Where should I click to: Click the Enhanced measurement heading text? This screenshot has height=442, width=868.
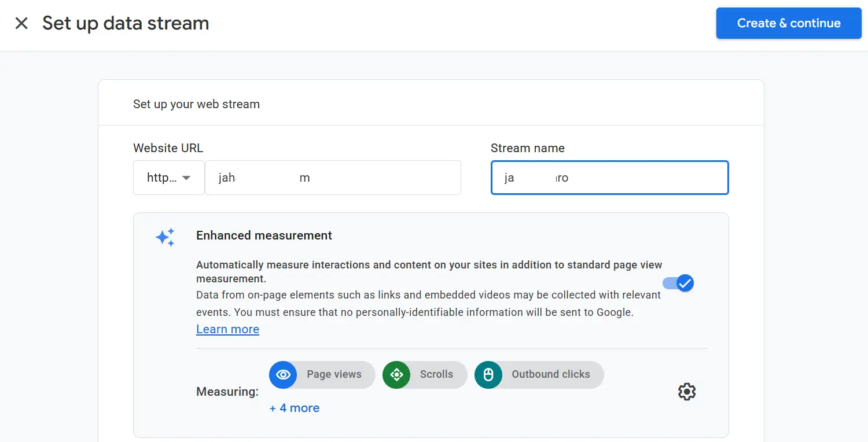pyautogui.click(x=264, y=235)
